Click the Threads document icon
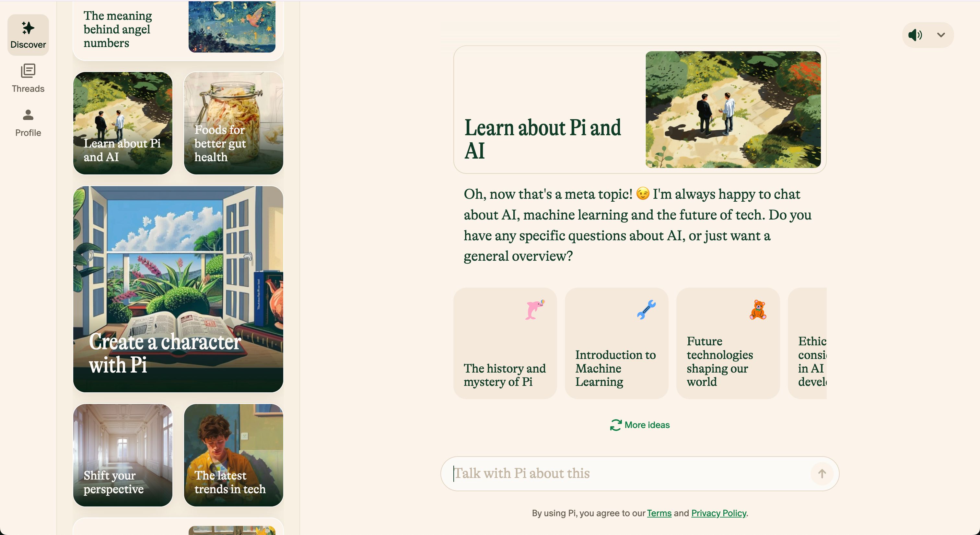 pyautogui.click(x=28, y=71)
